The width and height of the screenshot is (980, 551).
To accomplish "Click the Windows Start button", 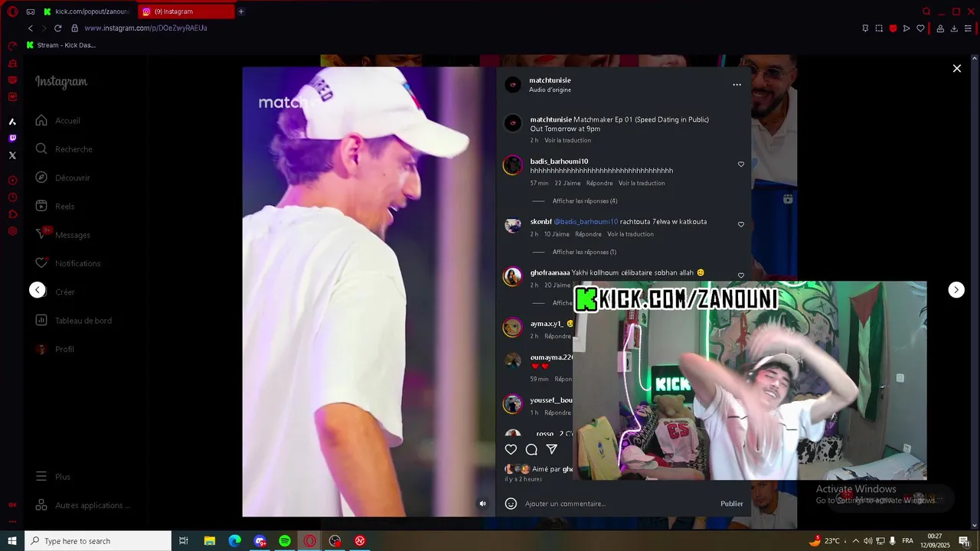I will [12, 541].
